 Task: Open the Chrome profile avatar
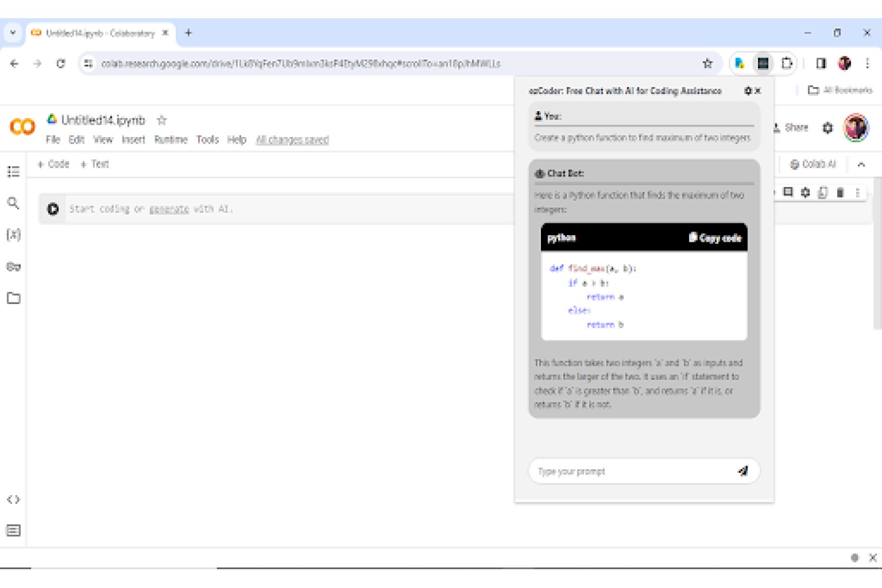[x=845, y=64]
